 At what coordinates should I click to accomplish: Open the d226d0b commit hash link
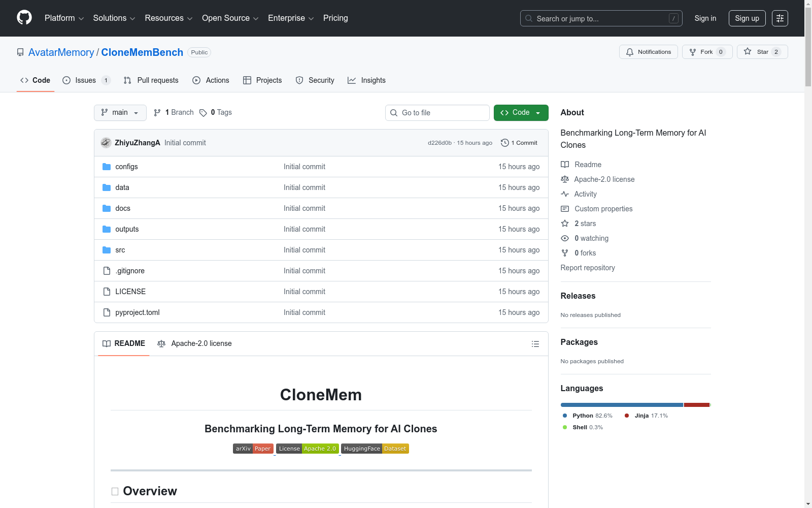[439, 143]
